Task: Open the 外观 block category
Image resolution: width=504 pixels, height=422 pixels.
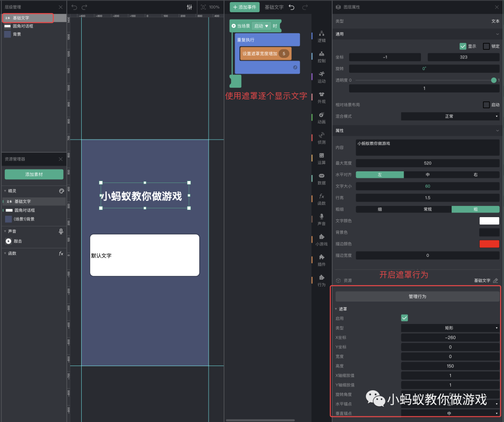Action: tap(322, 98)
